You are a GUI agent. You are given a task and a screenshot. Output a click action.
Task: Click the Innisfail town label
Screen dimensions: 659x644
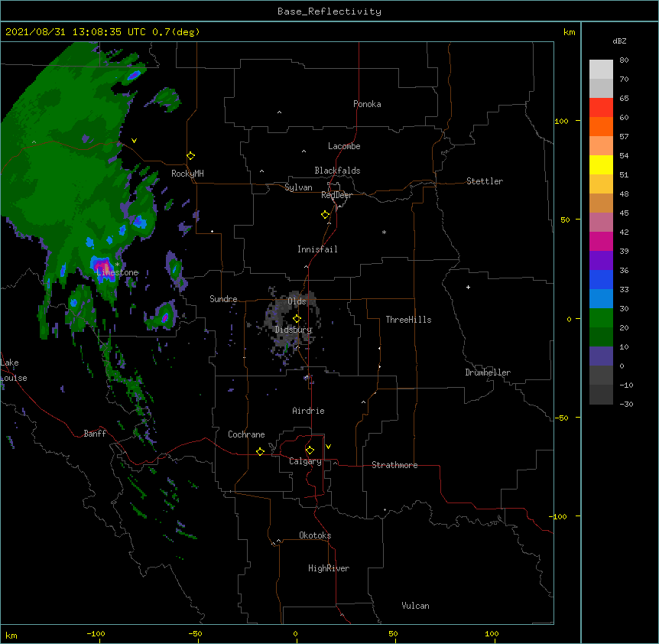click(x=317, y=249)
